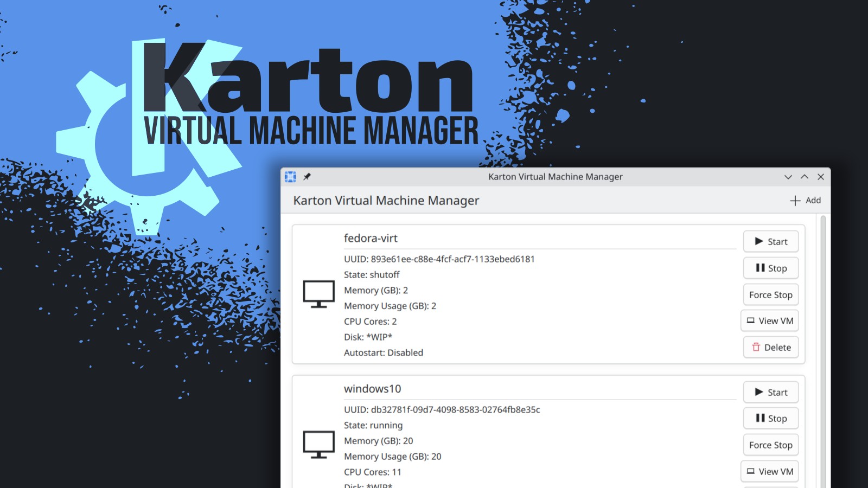Click the plus icon next to Add
This screenshot has width=868, height=488.
[x=794, y=200]
